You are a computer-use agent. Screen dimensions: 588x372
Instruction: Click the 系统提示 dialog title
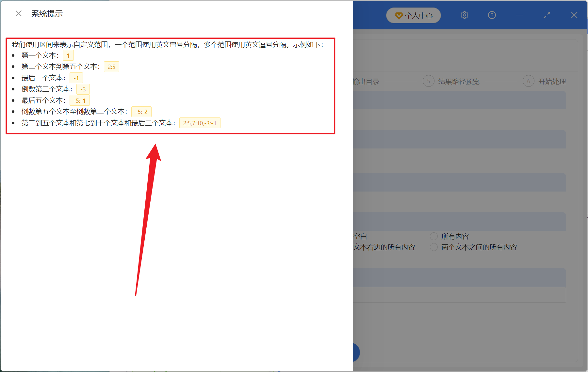pyautogui.click(x=47, y=14)
